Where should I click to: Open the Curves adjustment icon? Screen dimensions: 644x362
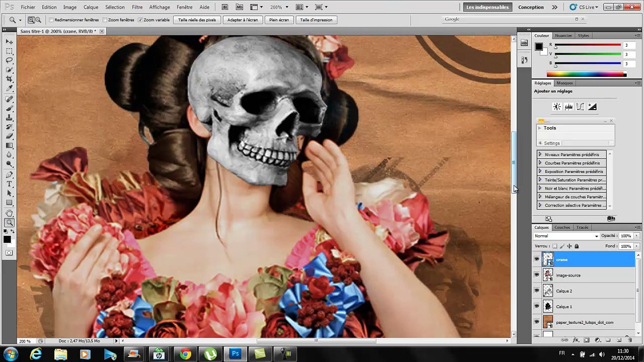580,107
